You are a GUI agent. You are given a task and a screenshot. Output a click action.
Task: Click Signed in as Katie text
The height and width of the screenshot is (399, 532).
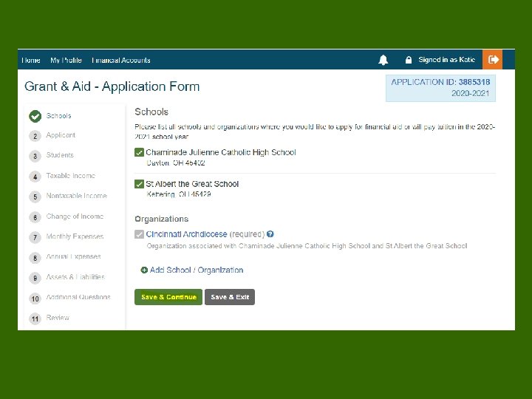tap(446, 60)
